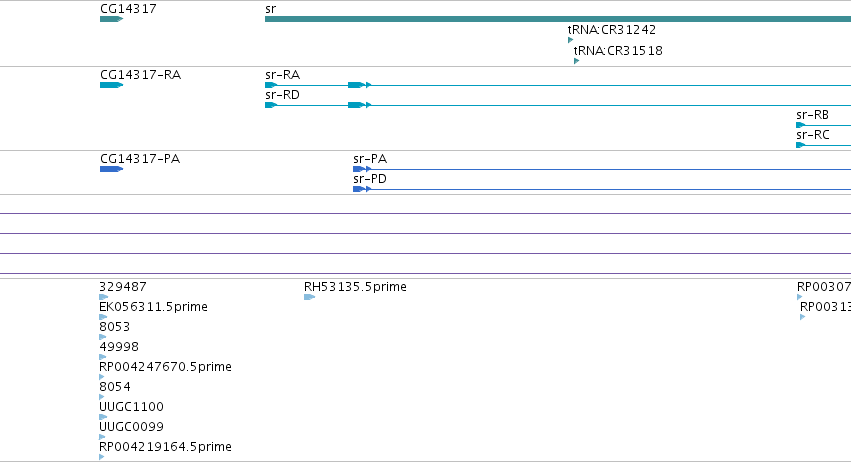
Task: Click the UUGC1100 feature label
Action: [131, 407]
